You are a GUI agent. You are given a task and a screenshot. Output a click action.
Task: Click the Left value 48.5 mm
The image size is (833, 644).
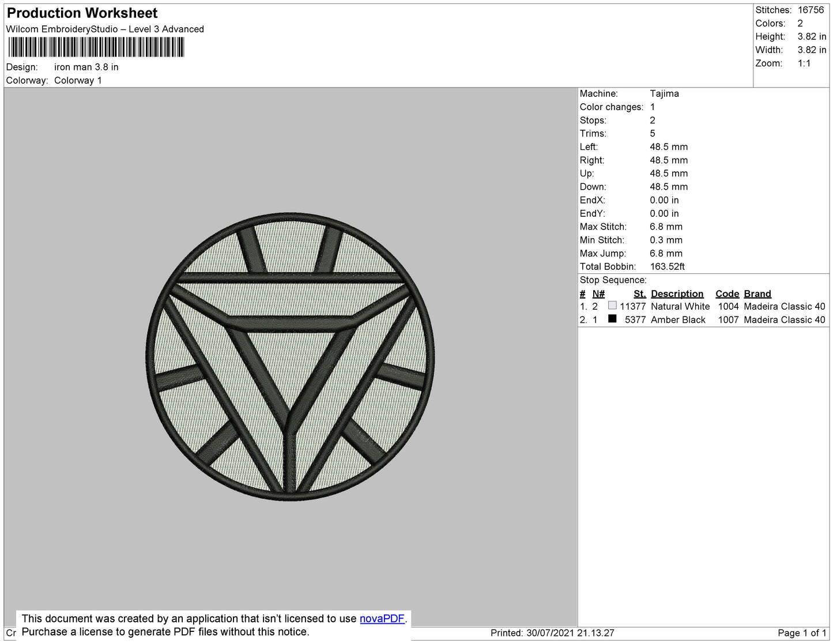coord(669,147)
